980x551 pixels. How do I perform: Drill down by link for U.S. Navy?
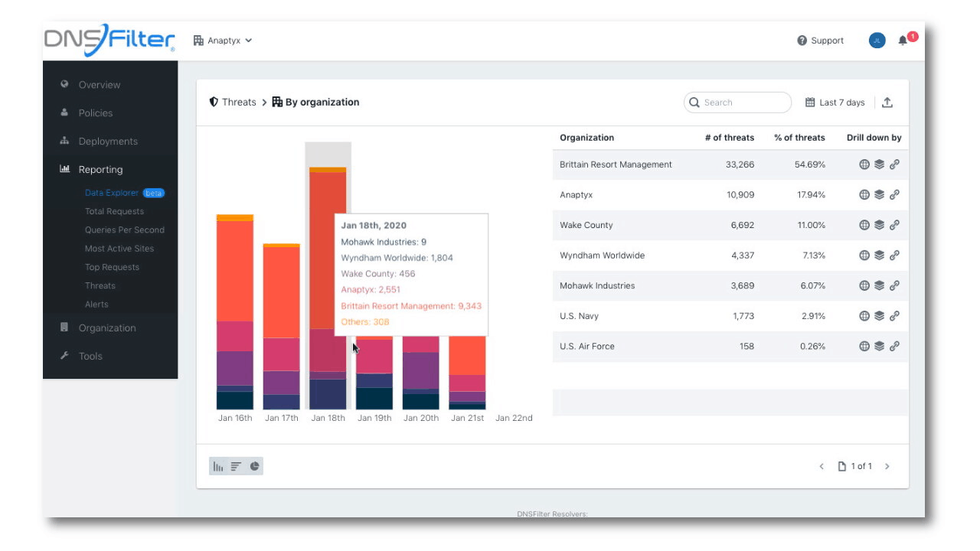point(894,315)
